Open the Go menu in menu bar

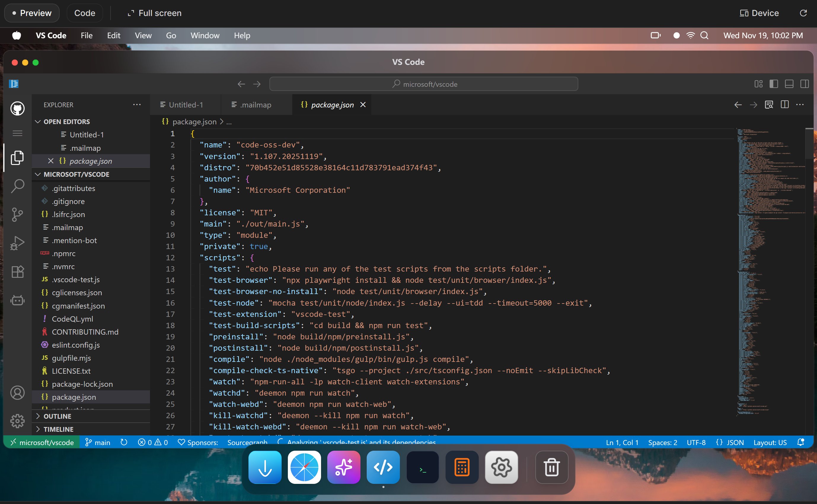(171, 35)
